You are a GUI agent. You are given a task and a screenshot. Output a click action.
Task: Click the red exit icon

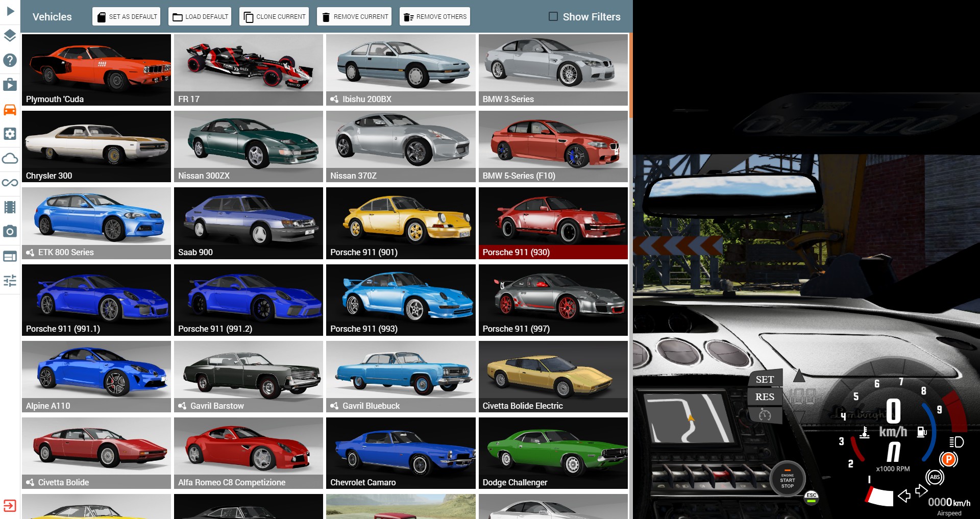coord(10,506)
